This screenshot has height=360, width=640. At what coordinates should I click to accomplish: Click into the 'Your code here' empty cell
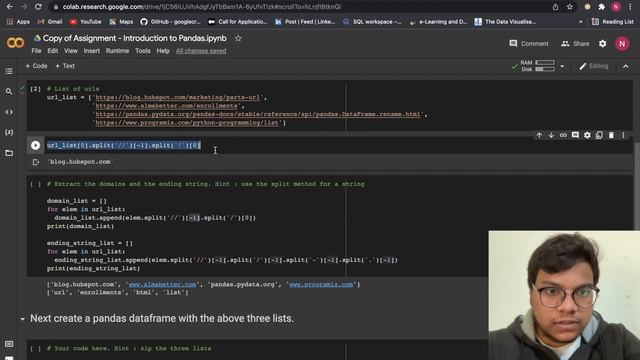pos(257,349)
